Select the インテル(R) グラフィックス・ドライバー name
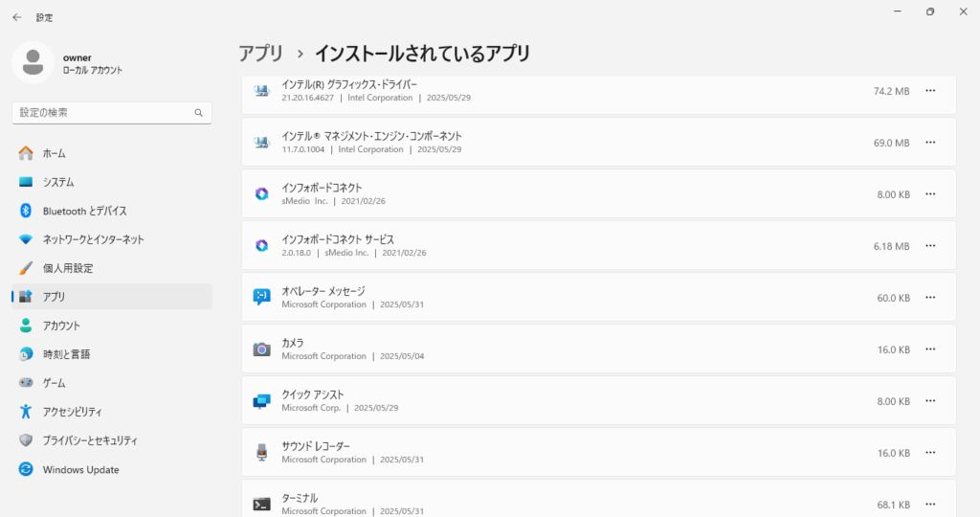 (349, 84)
